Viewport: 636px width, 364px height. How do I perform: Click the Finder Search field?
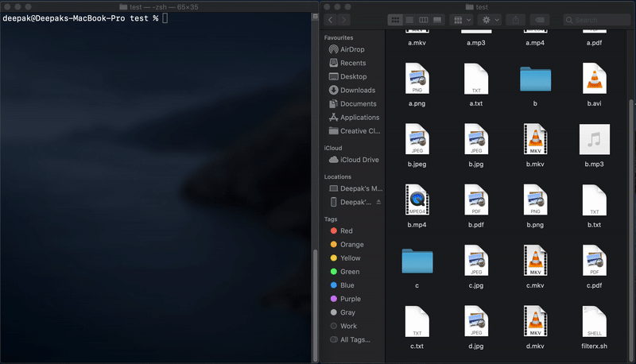coord(596,20)
